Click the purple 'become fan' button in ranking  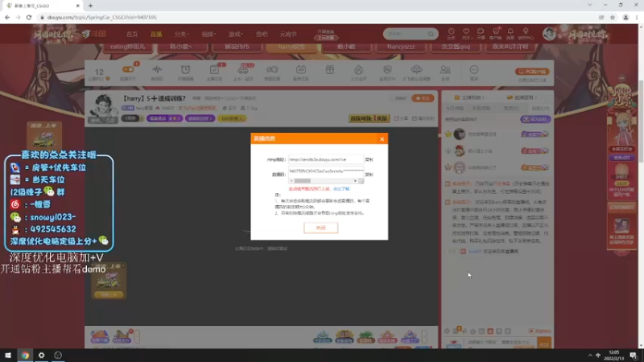point(535,119)
